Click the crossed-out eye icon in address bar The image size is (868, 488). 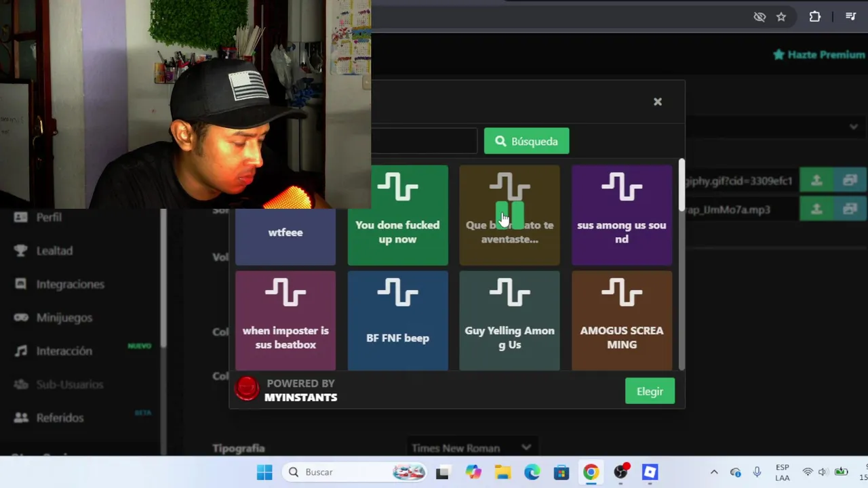pos(759,17)
